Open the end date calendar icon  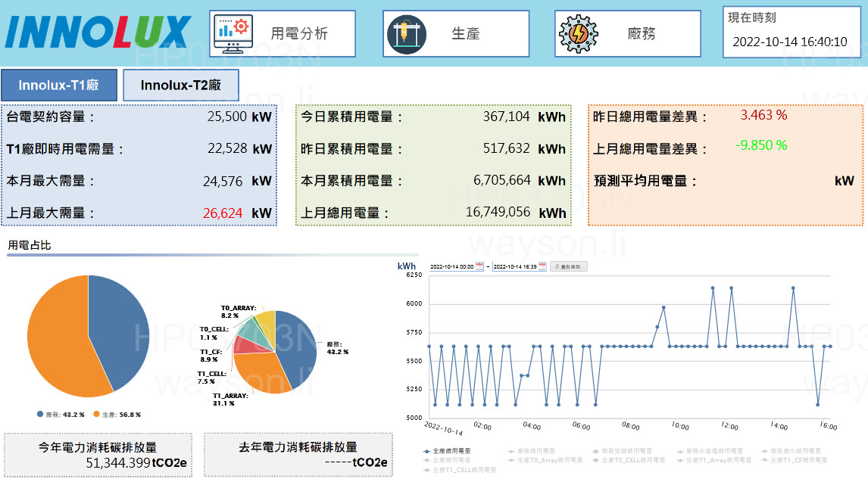[x=542, y=266]
